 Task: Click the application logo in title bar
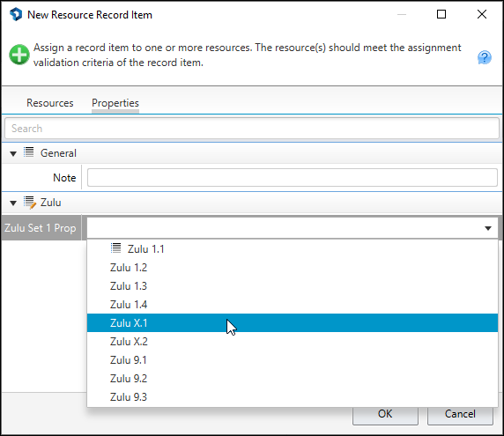pos(16,14)
